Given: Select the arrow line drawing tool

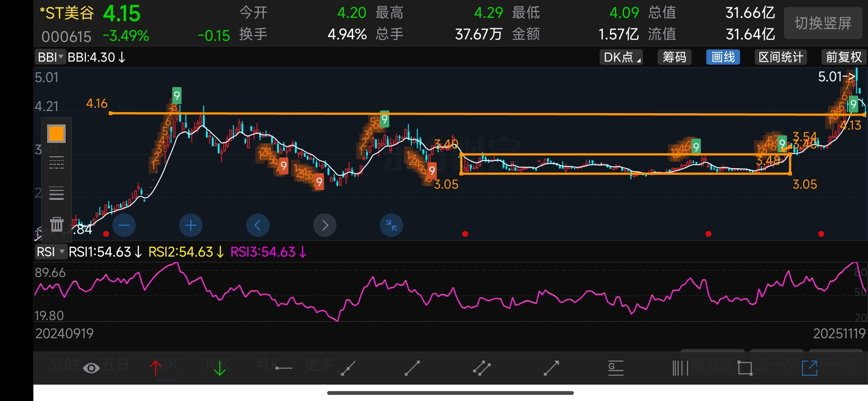Looking at the screenshot, I should coord(551,368).
